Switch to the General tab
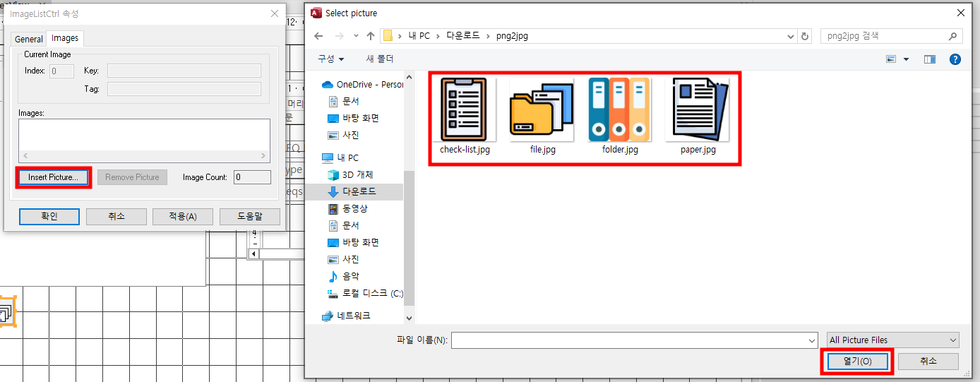The height and width of the screenshot is (382, 980). tap(29, 40)
